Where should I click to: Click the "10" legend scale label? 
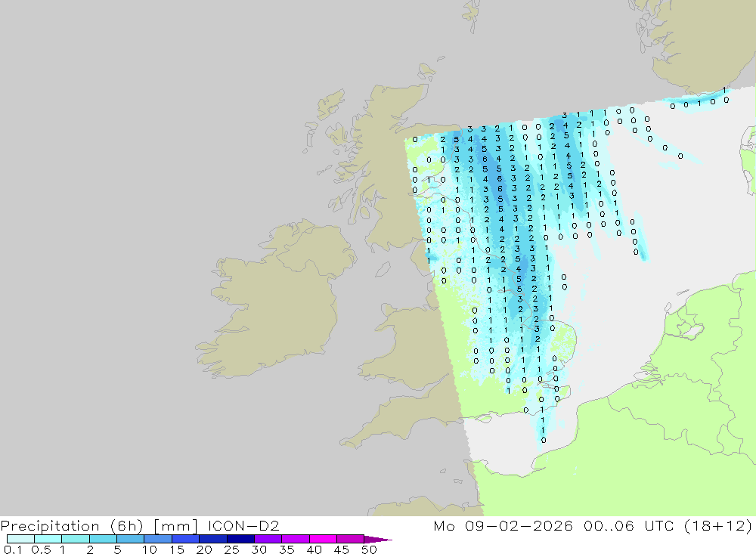150,549
